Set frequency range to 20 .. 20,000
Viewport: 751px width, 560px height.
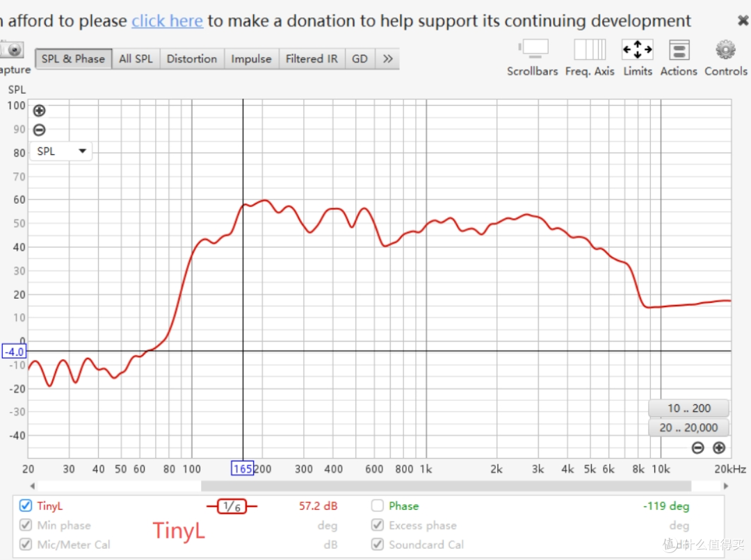click(x=688, y=427)
